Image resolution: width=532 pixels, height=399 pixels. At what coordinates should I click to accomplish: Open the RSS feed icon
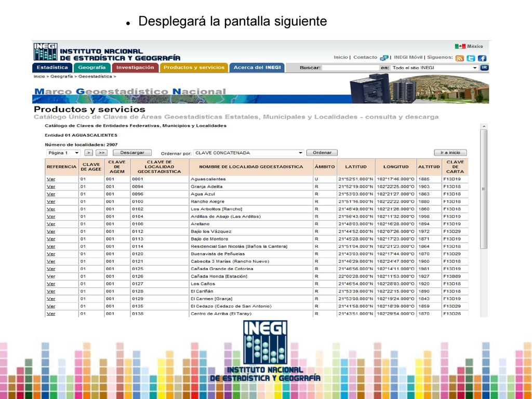point(459,58)
